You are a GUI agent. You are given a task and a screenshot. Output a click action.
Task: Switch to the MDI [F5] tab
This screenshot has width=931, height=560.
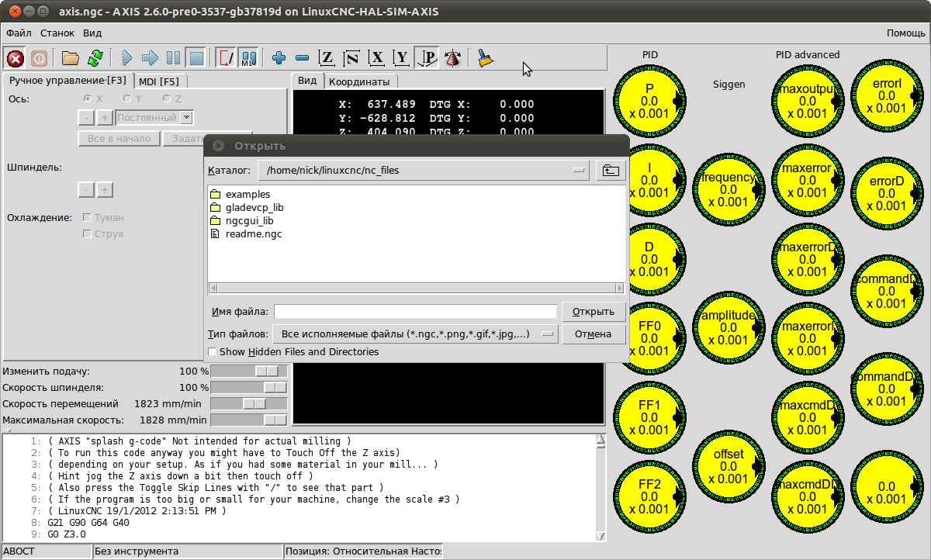159,81
